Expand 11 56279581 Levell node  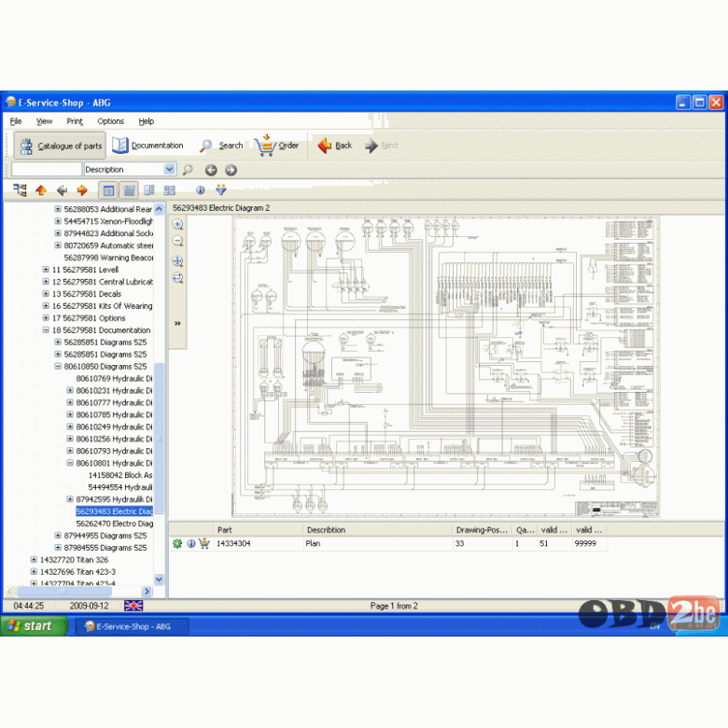coord(46,270)
